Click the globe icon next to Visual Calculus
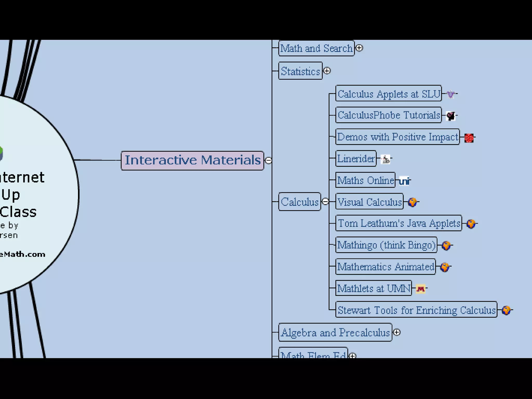The width and height of the screenshot is (532, 399). click(x=412, y=202)
